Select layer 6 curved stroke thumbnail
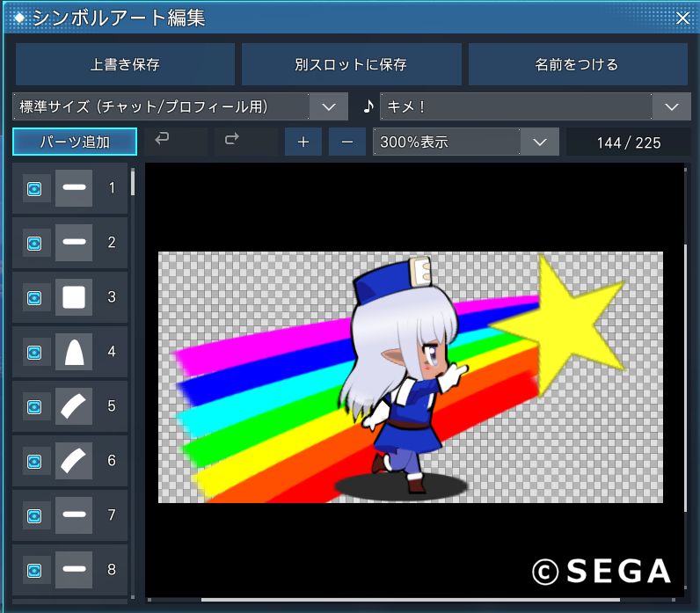 pos(74,461)
